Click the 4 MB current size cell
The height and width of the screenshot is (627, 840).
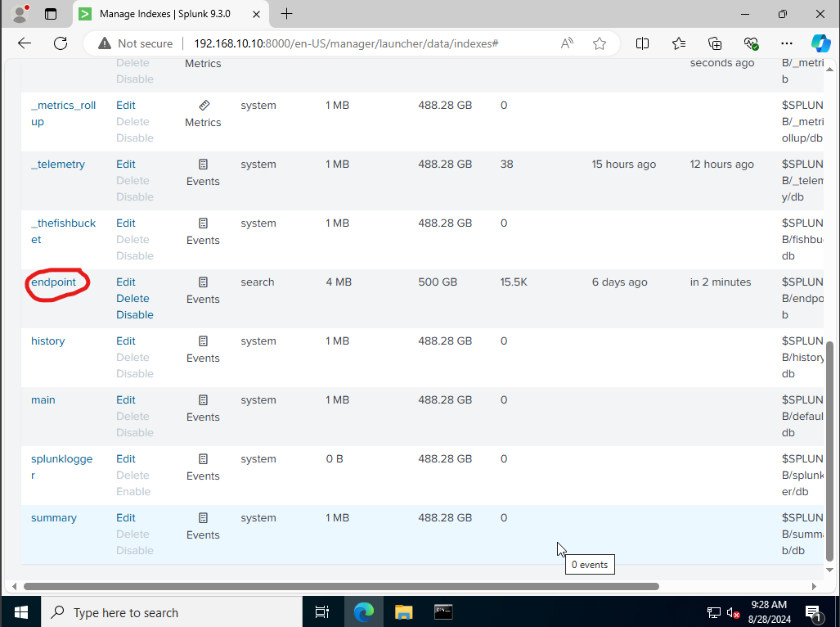(339, 282)
